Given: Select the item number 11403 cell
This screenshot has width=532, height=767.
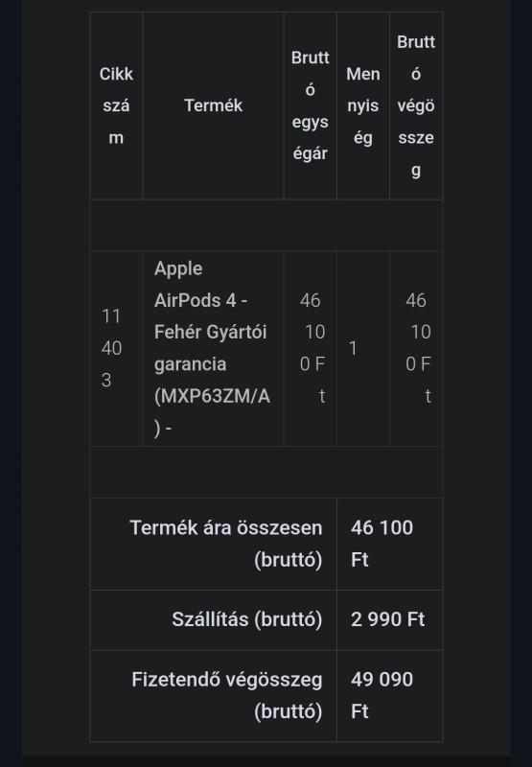Looking at the screenshot, I should click(x=116, y=348).
